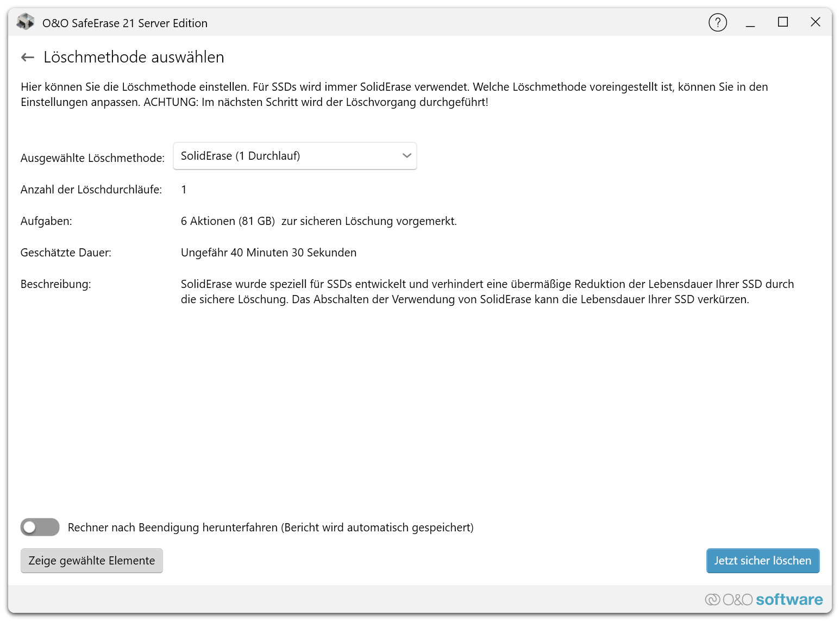Go back using the arrow beside Löschmethode auswählen
Screen dimensions: 840x621
(28, 57)
